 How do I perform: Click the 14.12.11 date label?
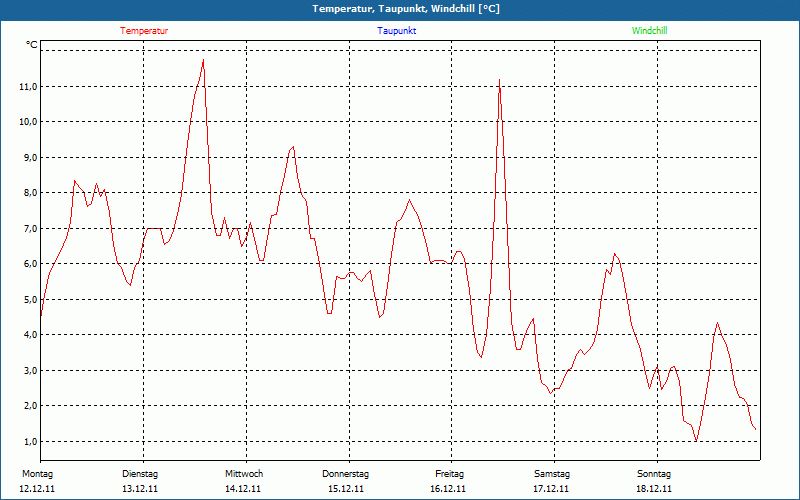[243, 489]
